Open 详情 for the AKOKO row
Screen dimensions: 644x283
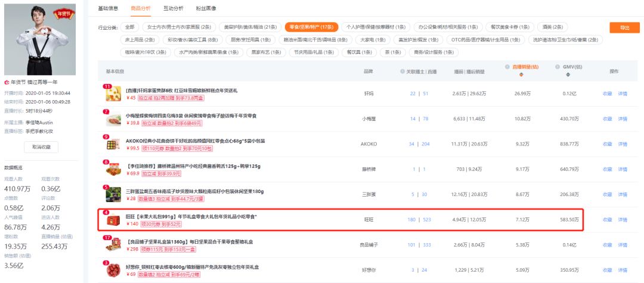pos(623,144)
